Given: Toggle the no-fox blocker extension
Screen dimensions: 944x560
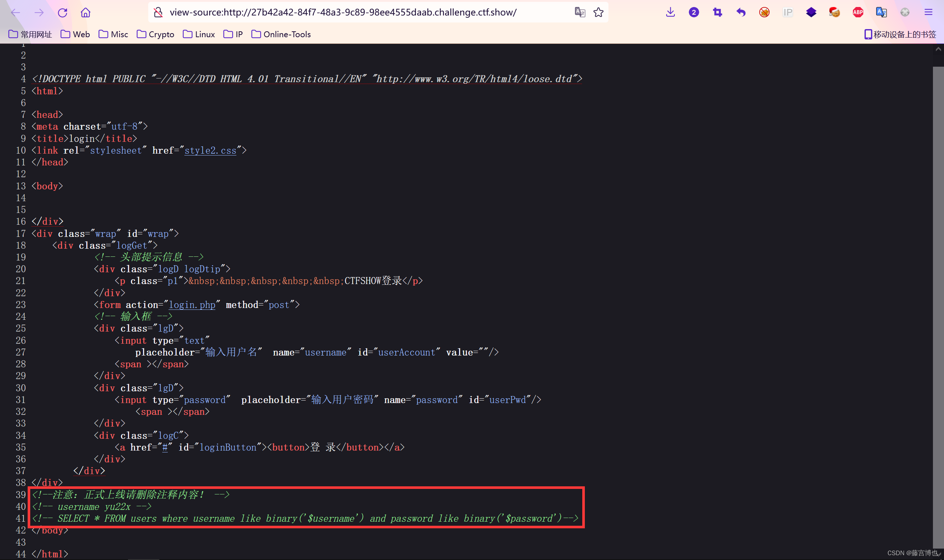Looking at the screenshot, I should click(764, 13).
